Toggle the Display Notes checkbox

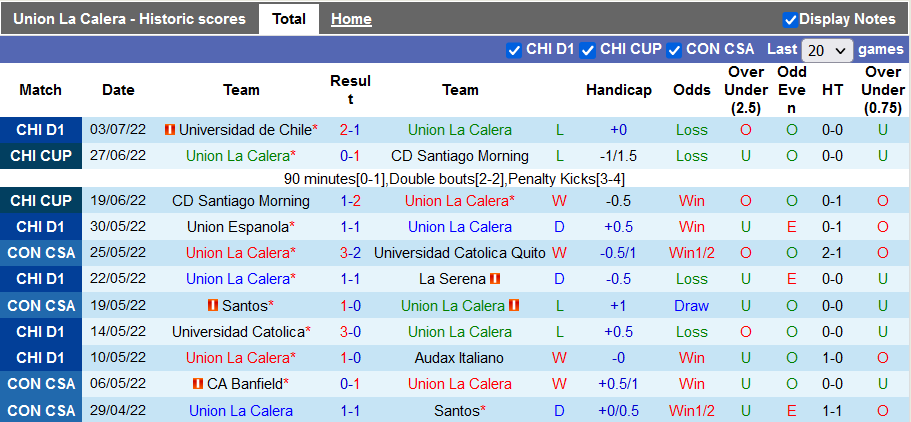[x=790, y=20]
